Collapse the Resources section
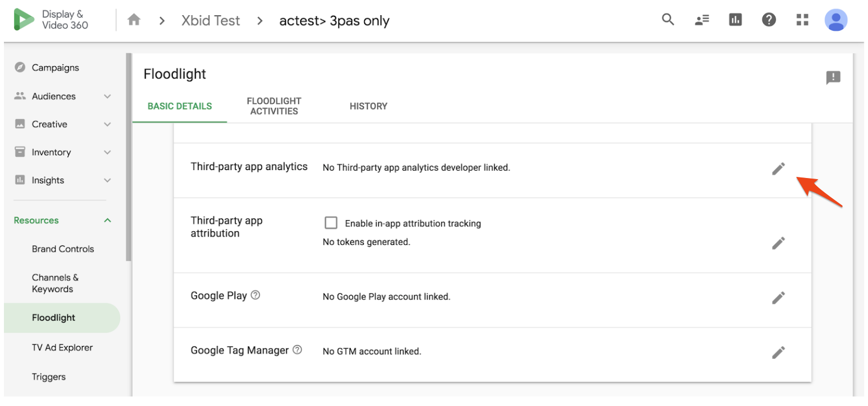868x406 pixels. pos(108,221)
